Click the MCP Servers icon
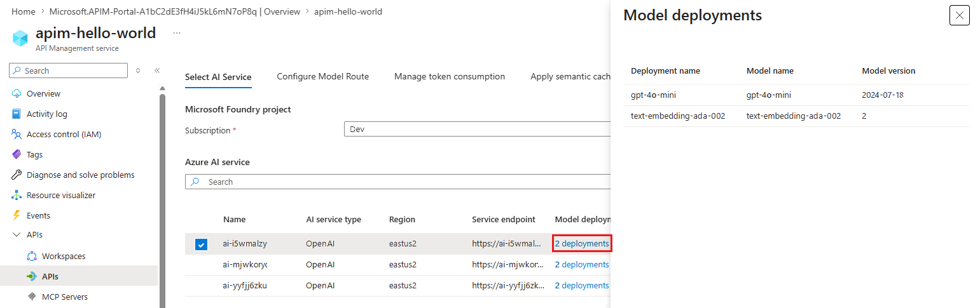 (x=32, y=297)
